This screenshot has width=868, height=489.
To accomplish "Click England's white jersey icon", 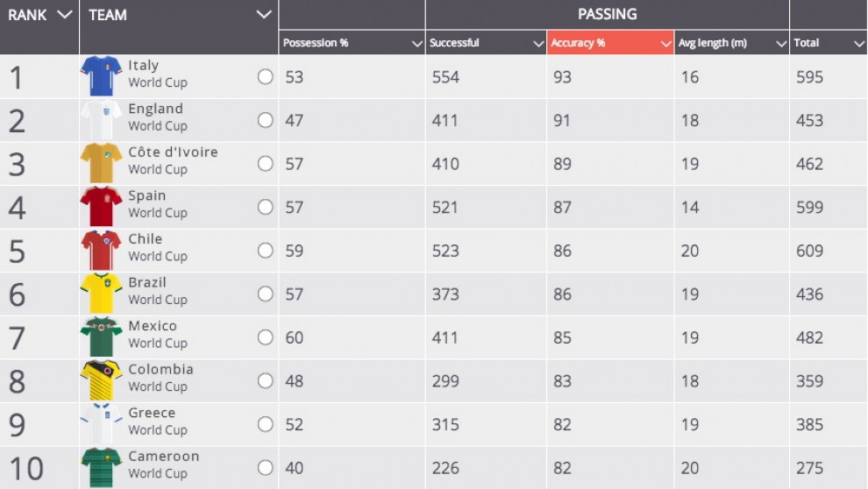I will tap(101, 120).
